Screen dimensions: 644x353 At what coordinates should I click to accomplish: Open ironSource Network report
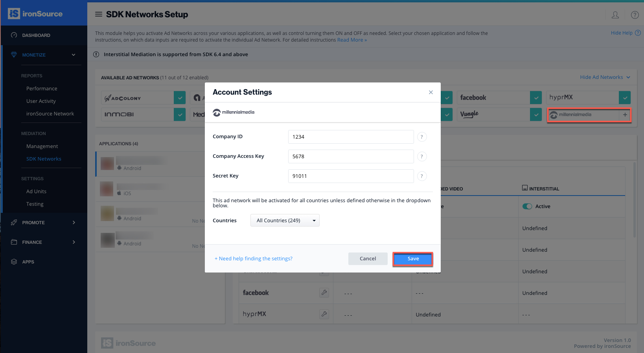50,114
